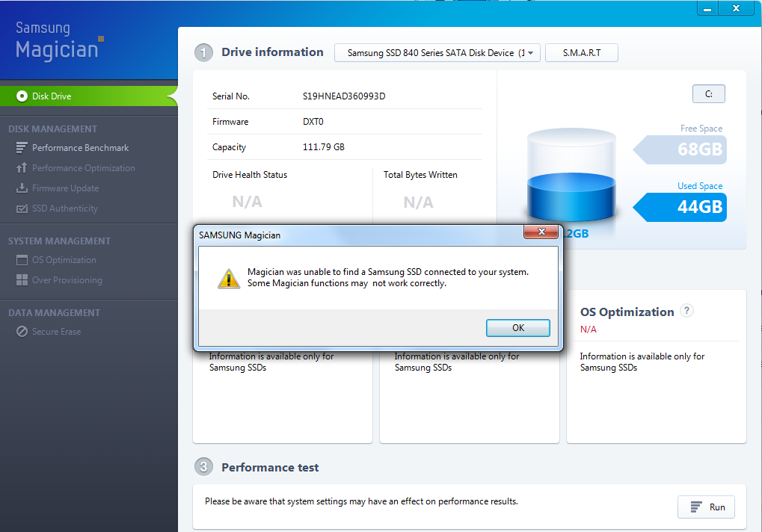
Task: Minimize the Samsung Magician window
Action: (707, 9)
